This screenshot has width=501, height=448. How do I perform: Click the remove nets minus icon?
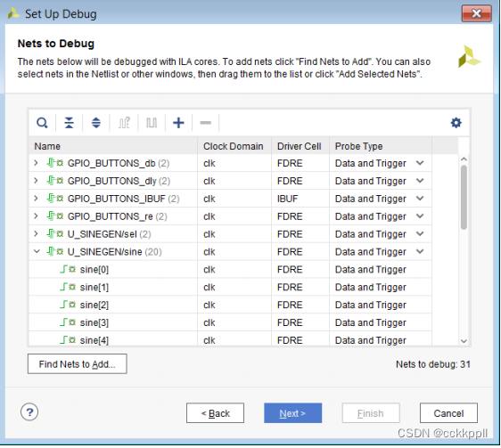[205, 123]
